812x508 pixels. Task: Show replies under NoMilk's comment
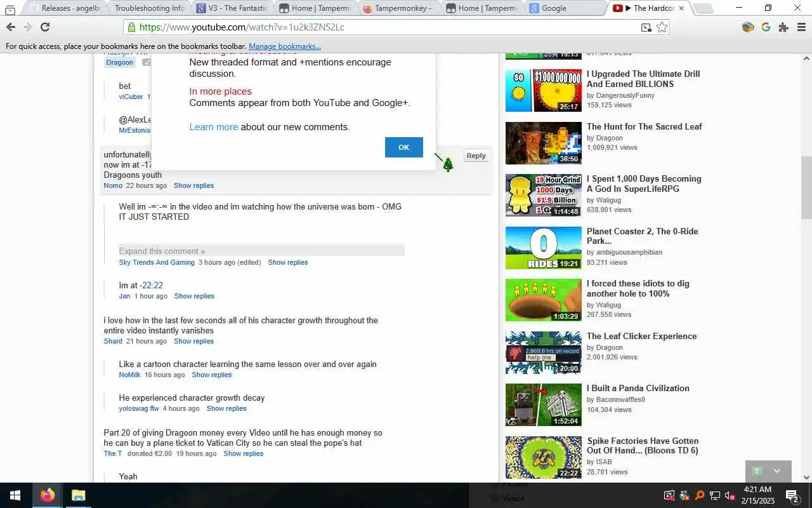tap(211, 375)
